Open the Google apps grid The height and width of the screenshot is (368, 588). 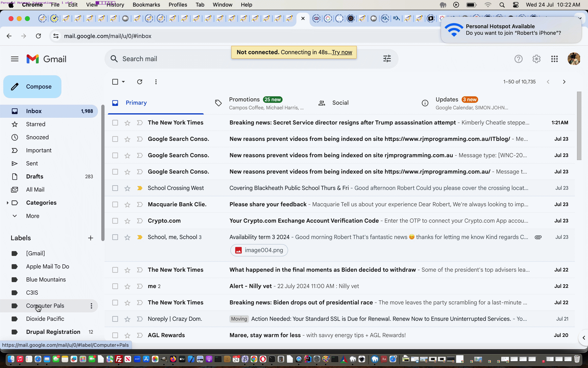554,59
